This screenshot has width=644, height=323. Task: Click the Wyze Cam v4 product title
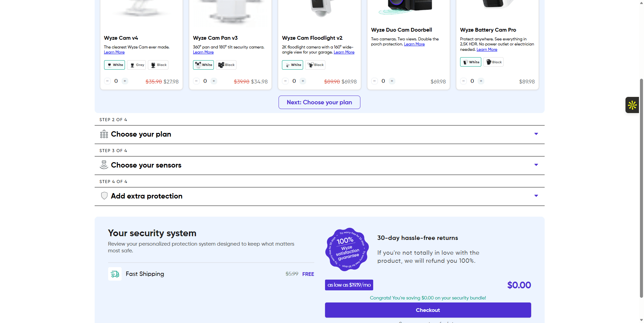pyautogui.click(x=121, y=38)
